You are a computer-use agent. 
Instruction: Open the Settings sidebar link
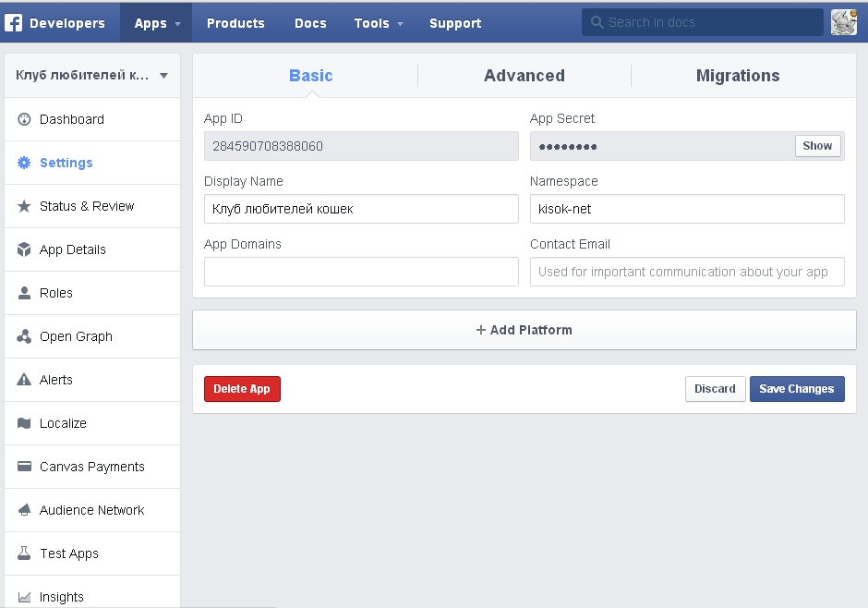tap(92, 163)
